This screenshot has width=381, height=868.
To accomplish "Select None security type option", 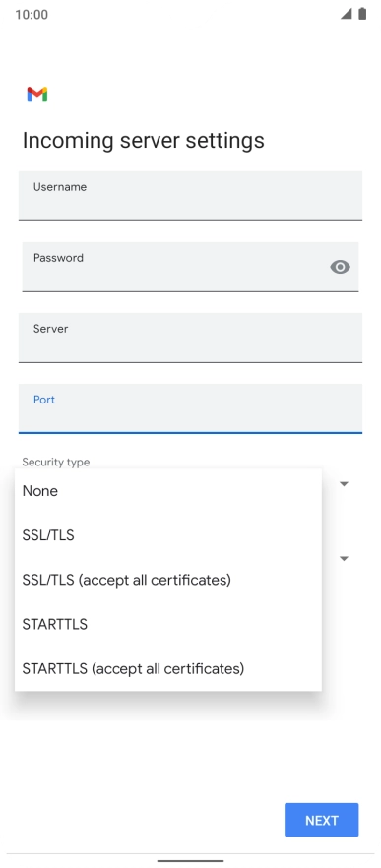I will tap(168, 491).
